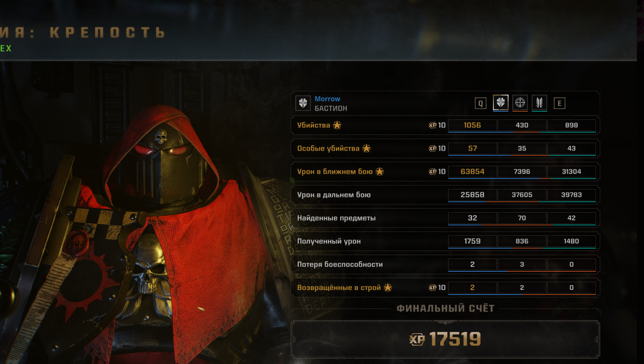644x364 pixels.
Task: Click the Потеря боеспособности row label
Action: pyautogui.click(x=340, y=264)
